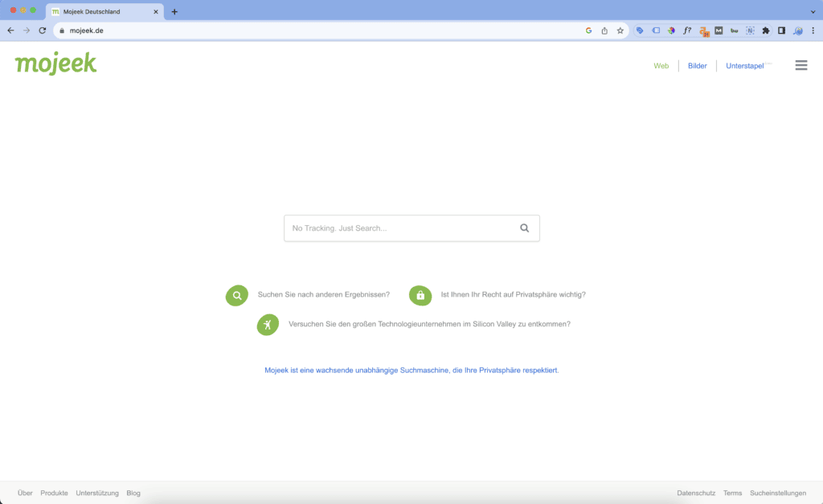The height and width of the screenshot is (504, 823).
Task: Open the Mojeek hamburger menu
Action: pyautogui.click(x=800, y=66)
